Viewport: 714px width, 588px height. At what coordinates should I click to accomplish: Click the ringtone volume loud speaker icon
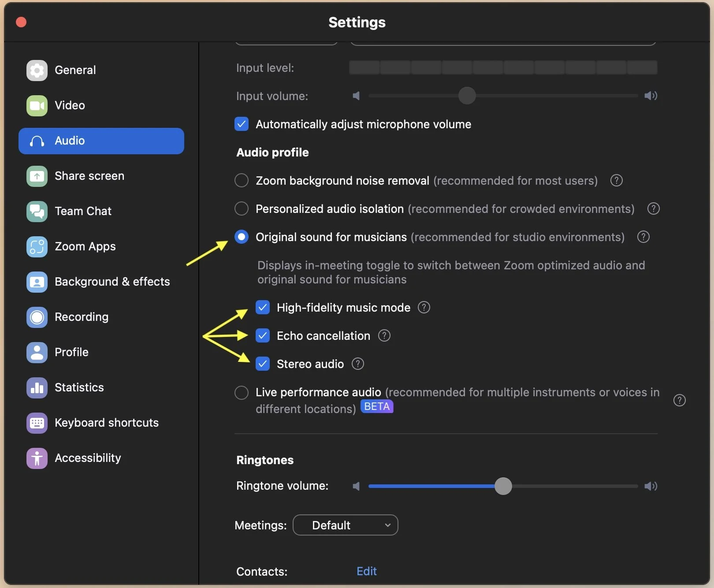coord(651,486)
